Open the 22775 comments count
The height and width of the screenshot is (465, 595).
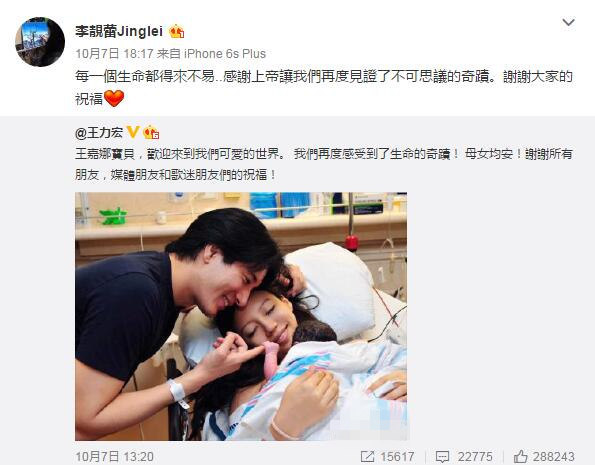[x=475, y=456]
